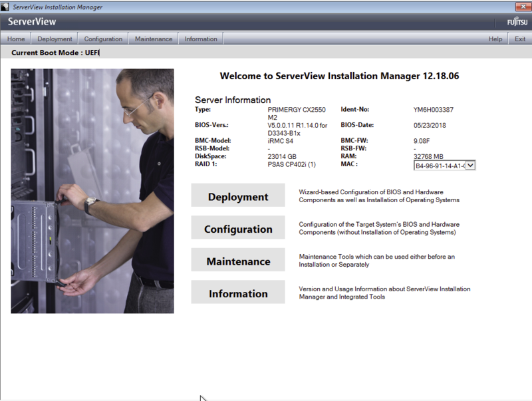The height and width of the screenshot is (401, 532).
Task: Open Version and Usage Information
Action: pos(237,293)
